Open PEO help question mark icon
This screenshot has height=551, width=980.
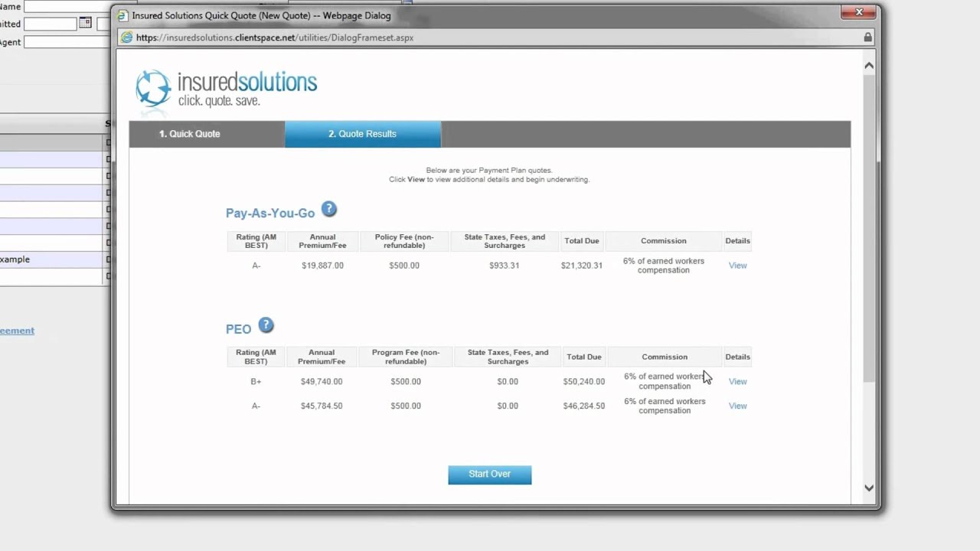266,325
